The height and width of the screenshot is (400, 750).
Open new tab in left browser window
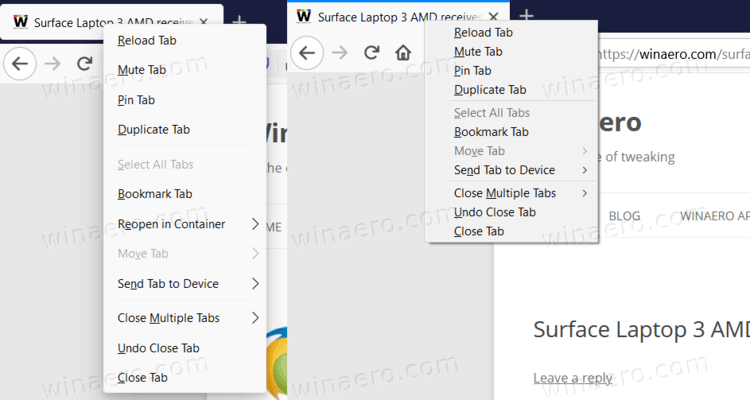[x=239, y=21]
